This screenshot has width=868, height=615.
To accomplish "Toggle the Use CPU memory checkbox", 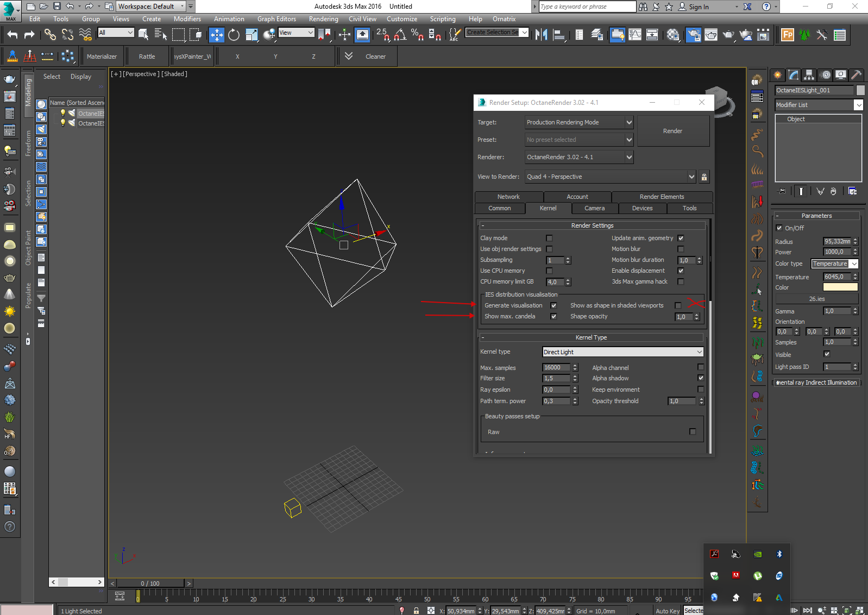I will click(549, 271).
